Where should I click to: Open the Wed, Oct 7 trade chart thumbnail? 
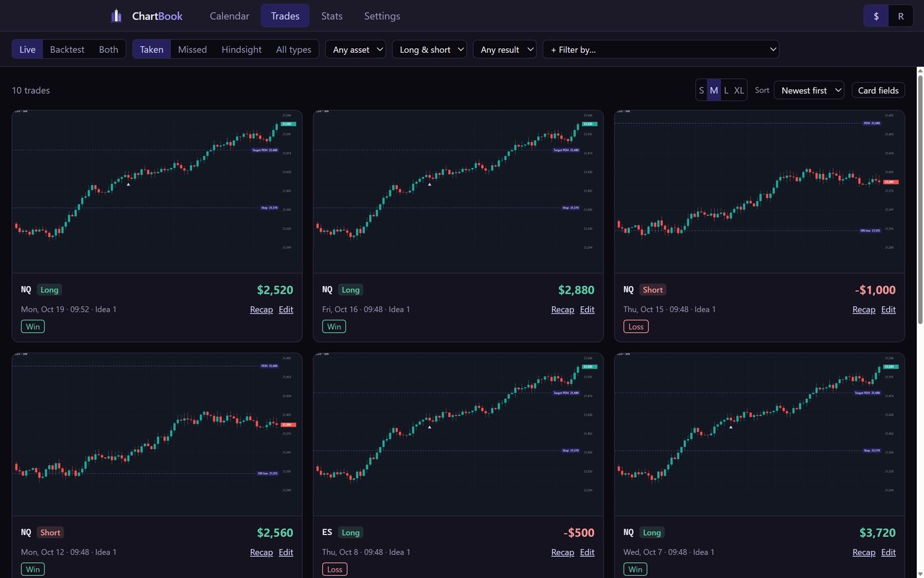(760, 435)
